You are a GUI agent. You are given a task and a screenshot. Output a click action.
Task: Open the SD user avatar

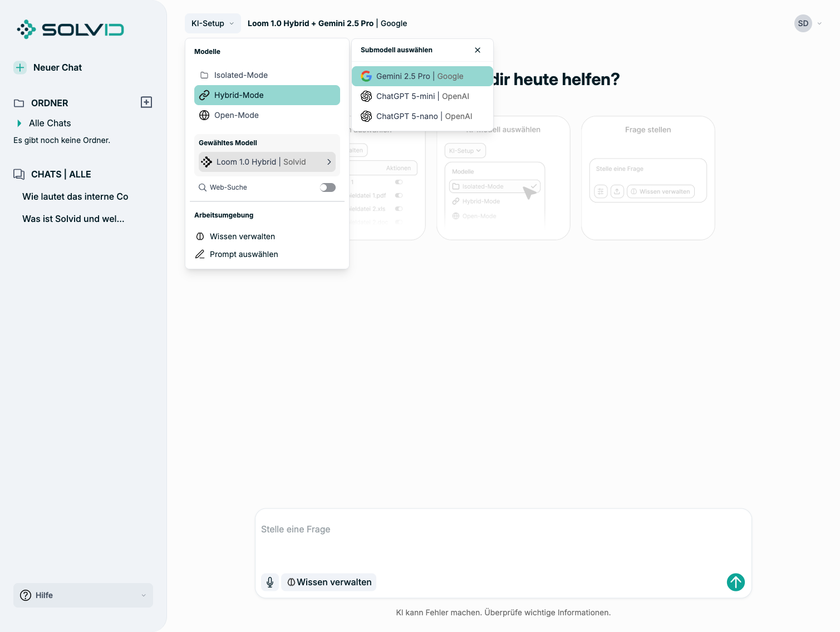click(803, 23)
